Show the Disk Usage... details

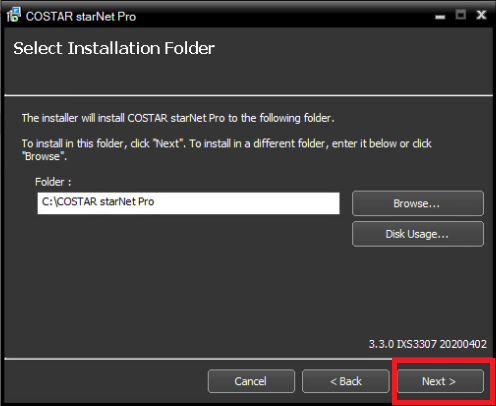point(418,234)
